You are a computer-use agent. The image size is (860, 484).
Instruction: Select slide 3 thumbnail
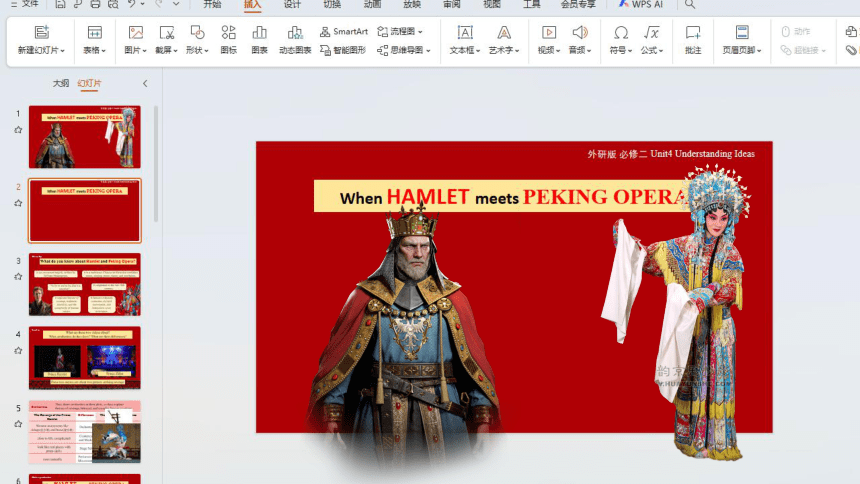click(x=85, y=284)
